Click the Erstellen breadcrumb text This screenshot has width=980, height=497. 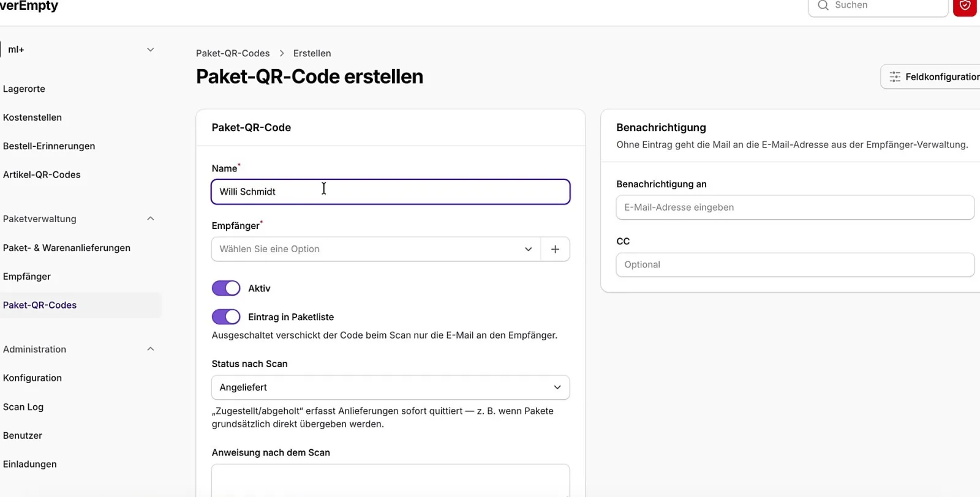click(x=312, y=53)
